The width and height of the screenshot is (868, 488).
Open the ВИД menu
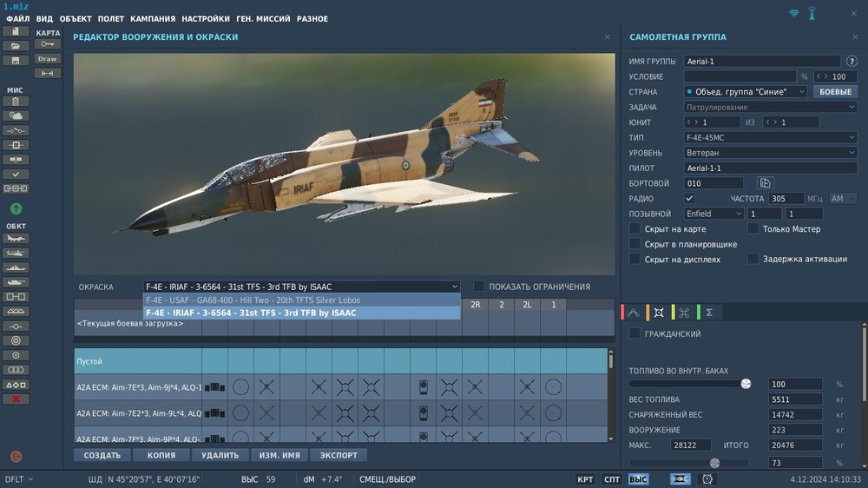point(44,19)
